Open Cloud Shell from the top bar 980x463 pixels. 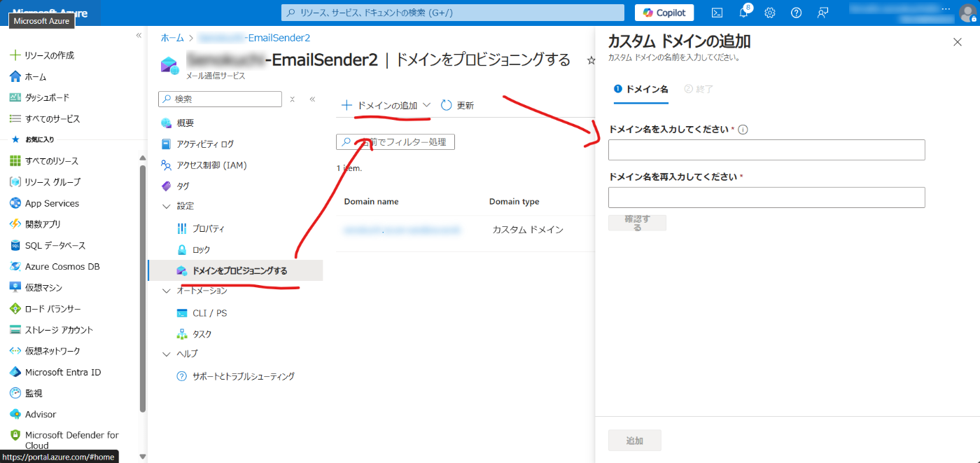click(717, 13)
